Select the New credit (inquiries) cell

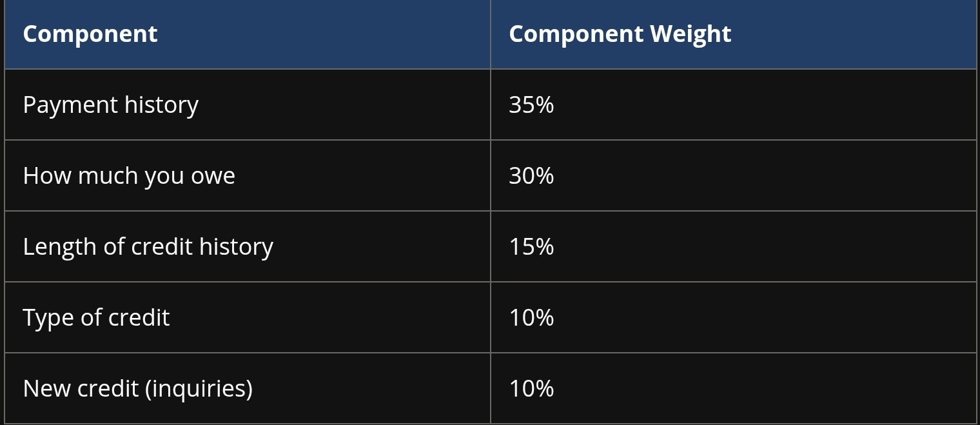(137, 388)
